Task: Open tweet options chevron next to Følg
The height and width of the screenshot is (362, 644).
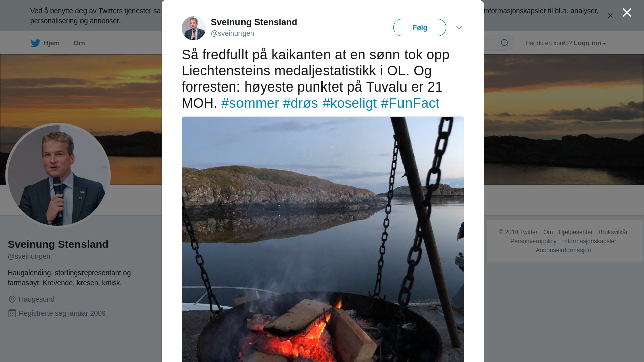Action: (459, 28)
